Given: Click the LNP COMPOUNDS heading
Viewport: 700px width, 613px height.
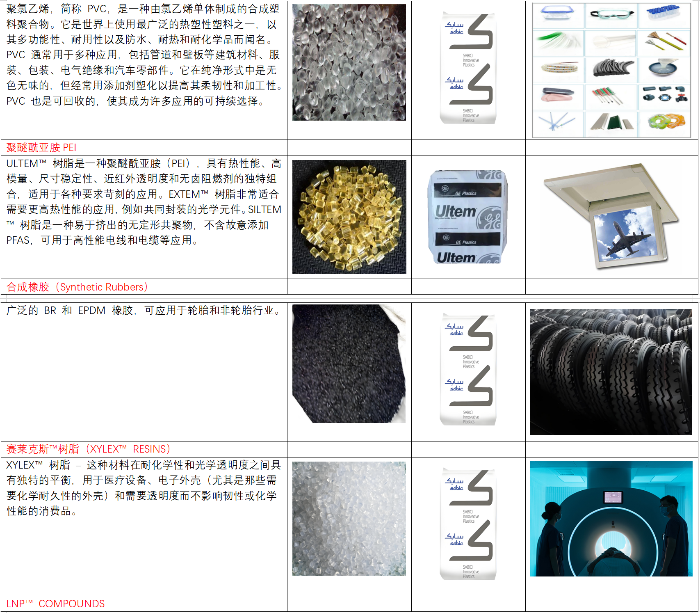Looking at the screenshot, I should point(55,604).
